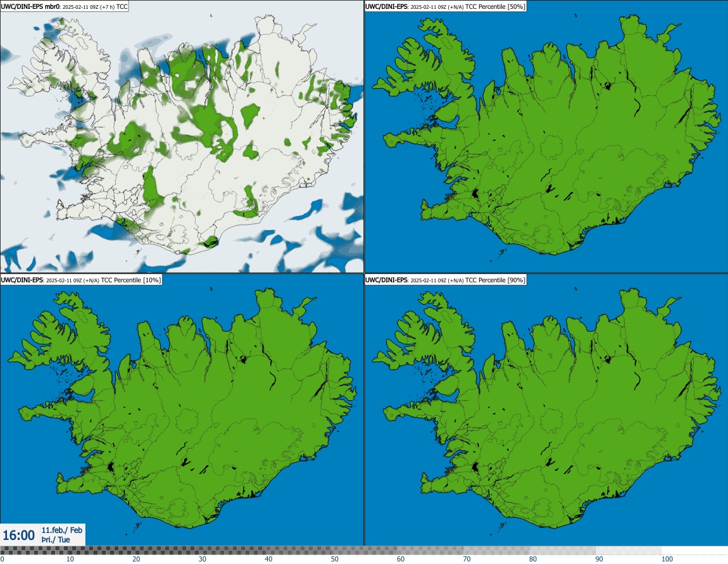728x564 pixels.
Task: Click the 16:00 time display
Action: point(18,536)
